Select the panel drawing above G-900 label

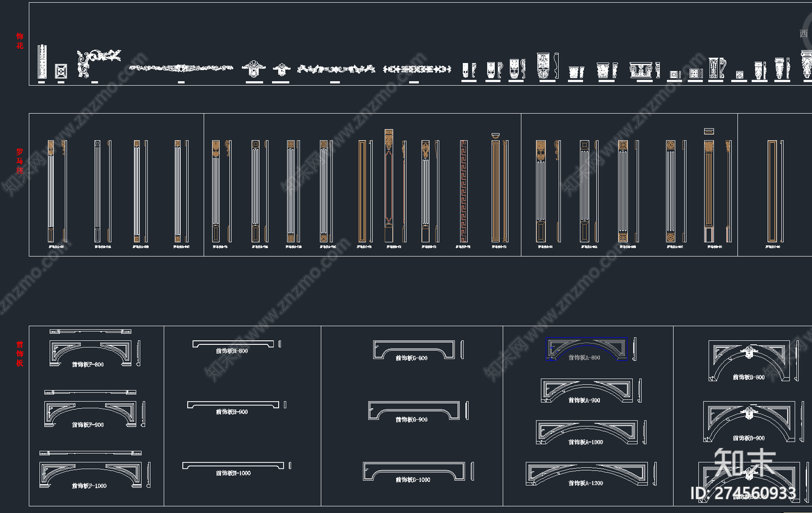coord(414,410)
